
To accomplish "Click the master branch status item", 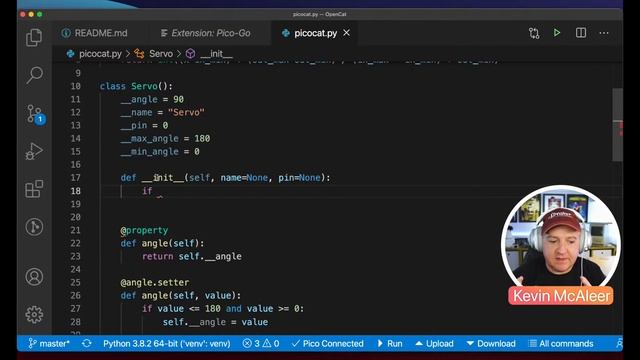I will coord(49,344).
